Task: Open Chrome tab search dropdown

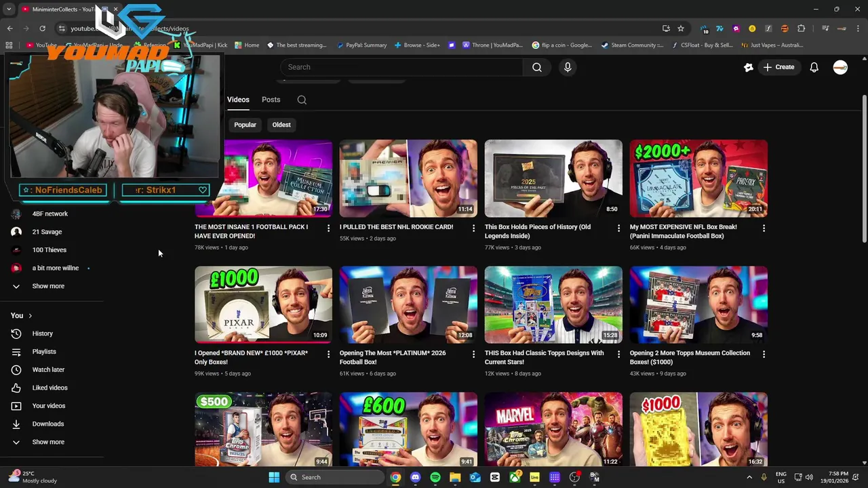Action: (9, 9)
